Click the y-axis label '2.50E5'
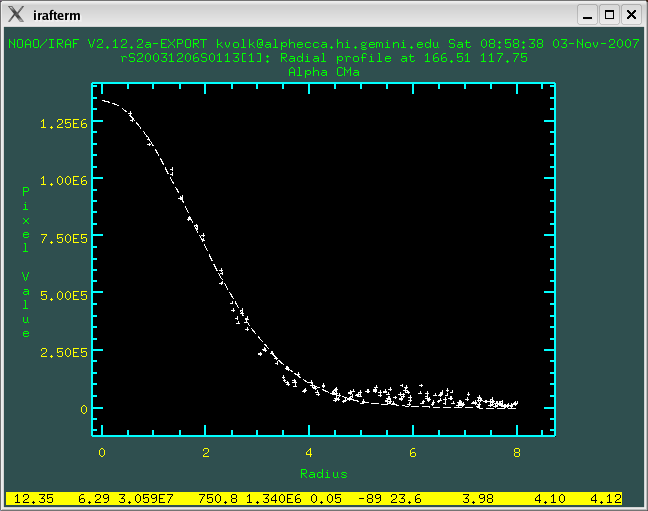 (64, 353)
